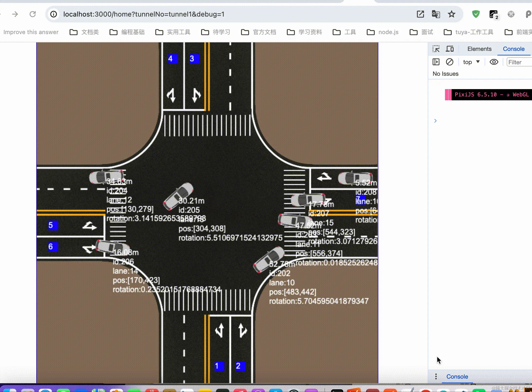Create a live expression with the eye icon
The image size is (532, 392).
494,62
